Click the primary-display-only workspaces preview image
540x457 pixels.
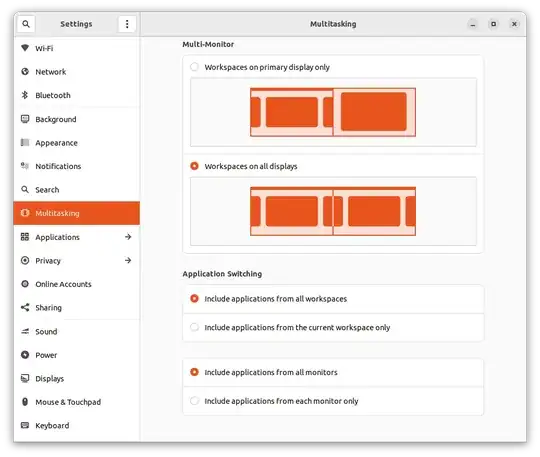pyautogui.click(x=333, y=112)
